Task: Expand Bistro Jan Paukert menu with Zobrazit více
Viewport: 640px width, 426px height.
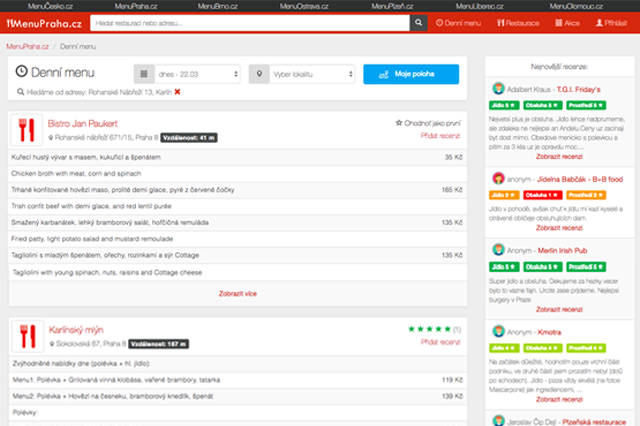Action: (237, 293)
